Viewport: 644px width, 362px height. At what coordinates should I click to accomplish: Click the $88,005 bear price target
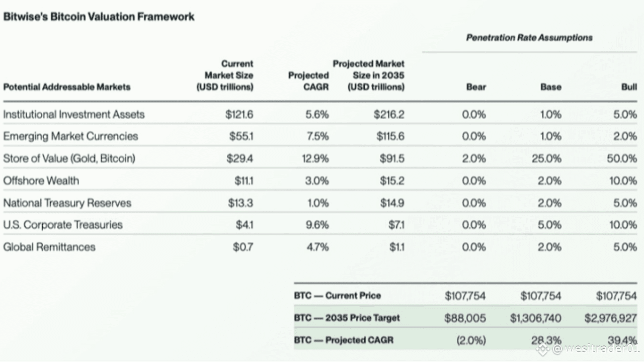[465, 318]
